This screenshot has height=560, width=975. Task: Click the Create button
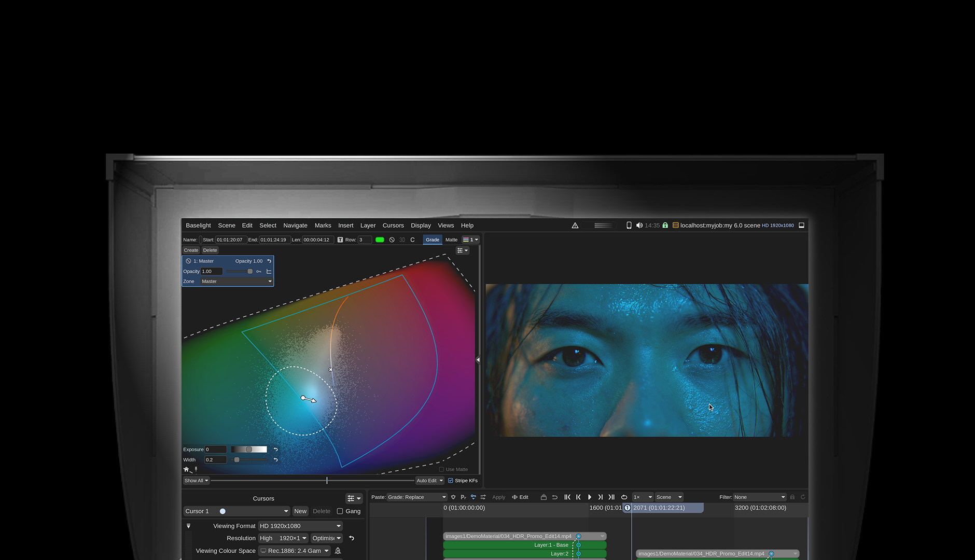(191, 250)
